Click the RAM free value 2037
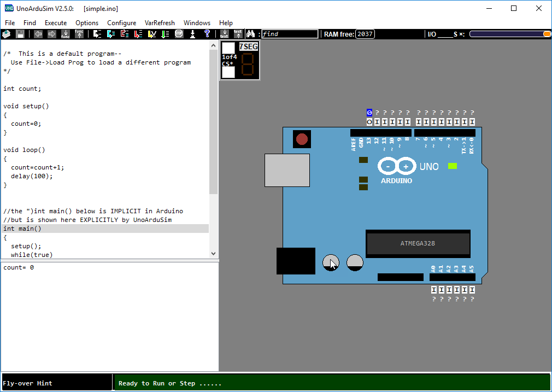The image size is (552, 392). coord(365,34)
